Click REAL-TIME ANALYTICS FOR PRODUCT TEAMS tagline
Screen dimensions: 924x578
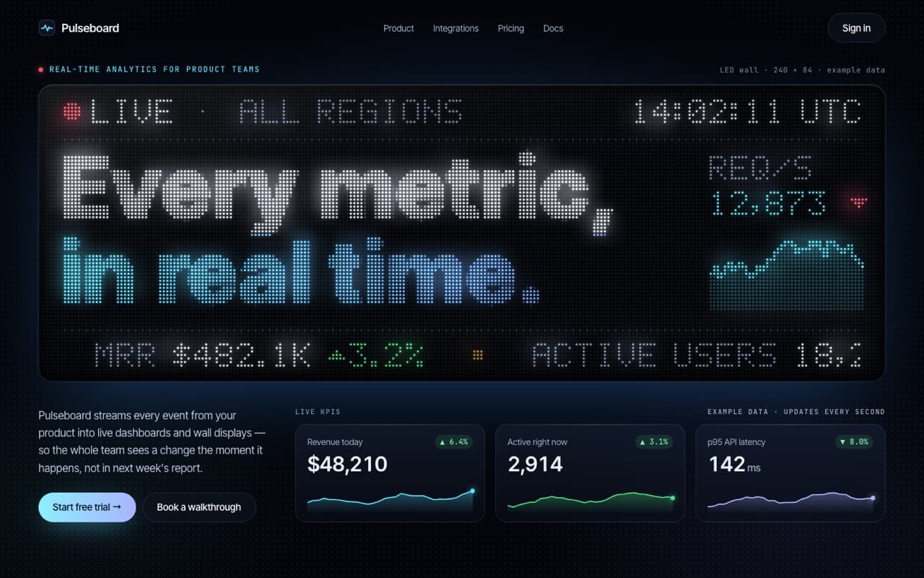click(x=154, y=69)
